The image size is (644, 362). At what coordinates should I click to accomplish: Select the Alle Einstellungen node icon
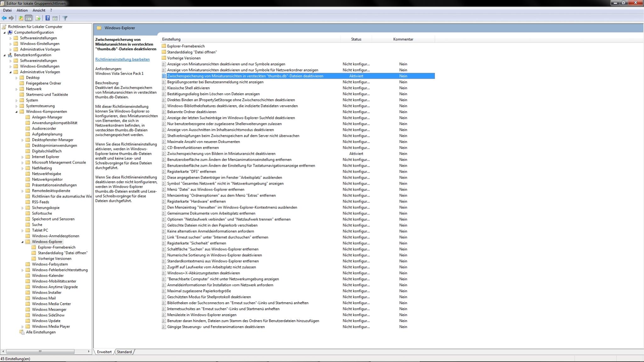[x=22, y=332]
